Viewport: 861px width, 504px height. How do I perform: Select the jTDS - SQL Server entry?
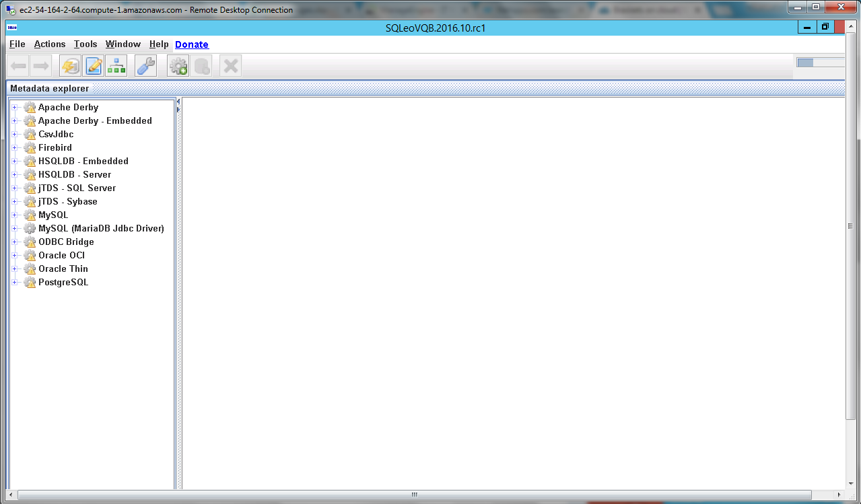click(77, 188)
